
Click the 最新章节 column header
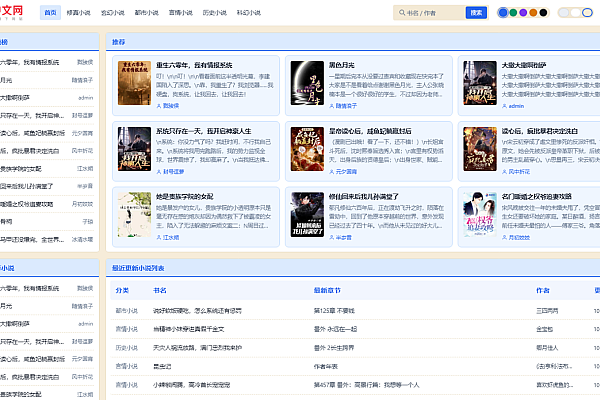pyautogui.click(x=327, y=291)
